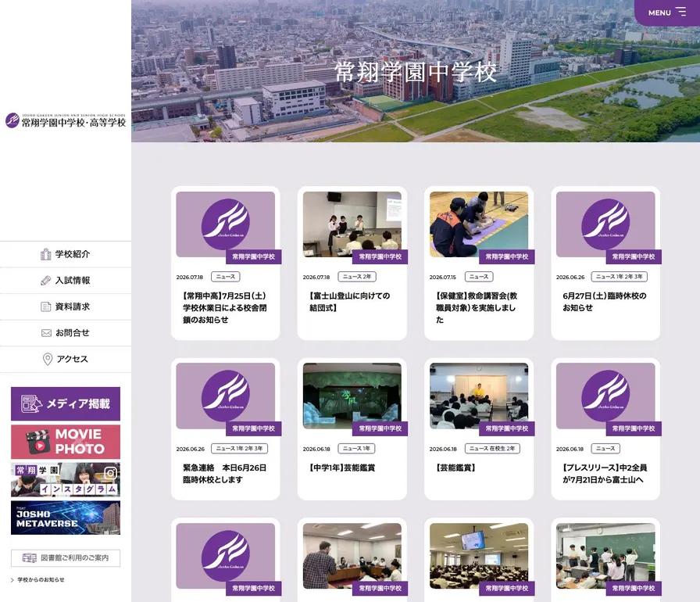Open 学校紹介 menu item
The height and width of the screenshot is (602, 700).
[x=66, y=254]
